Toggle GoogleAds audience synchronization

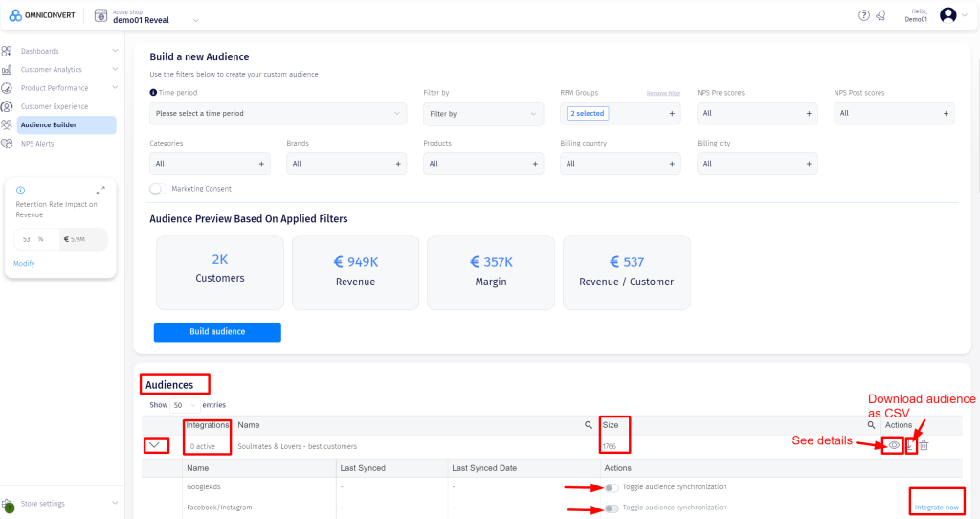click(x=610, y=487)
